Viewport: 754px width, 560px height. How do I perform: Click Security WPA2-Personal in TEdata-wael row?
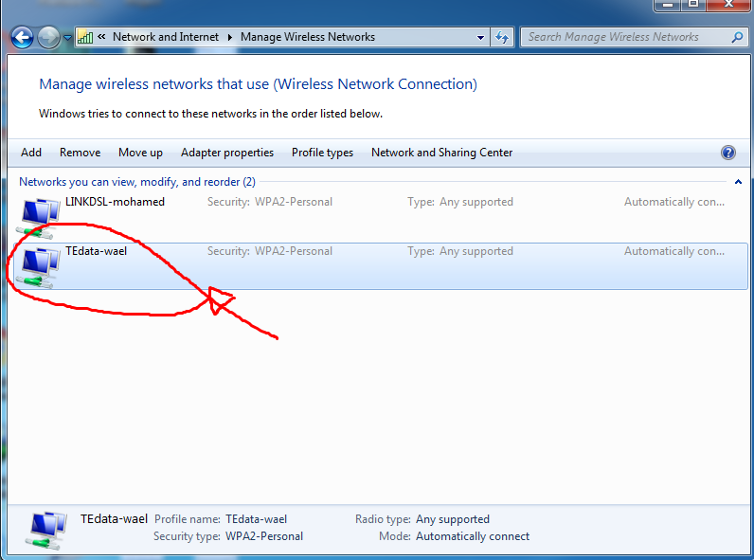coord(270,251)
